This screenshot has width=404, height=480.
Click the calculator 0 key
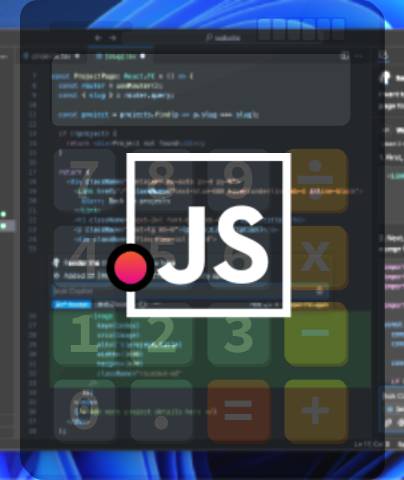click(x=84, y=411)
